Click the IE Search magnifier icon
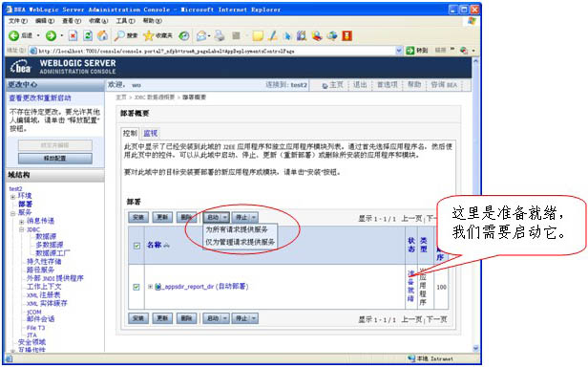Screen dimensions: 588x368 pyautogui.click(x=119, y=35)
